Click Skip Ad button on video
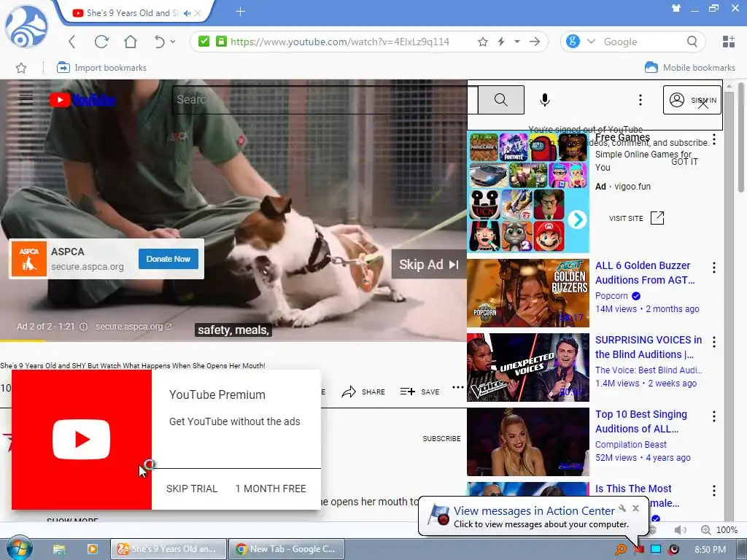 [x=429, y=264]
